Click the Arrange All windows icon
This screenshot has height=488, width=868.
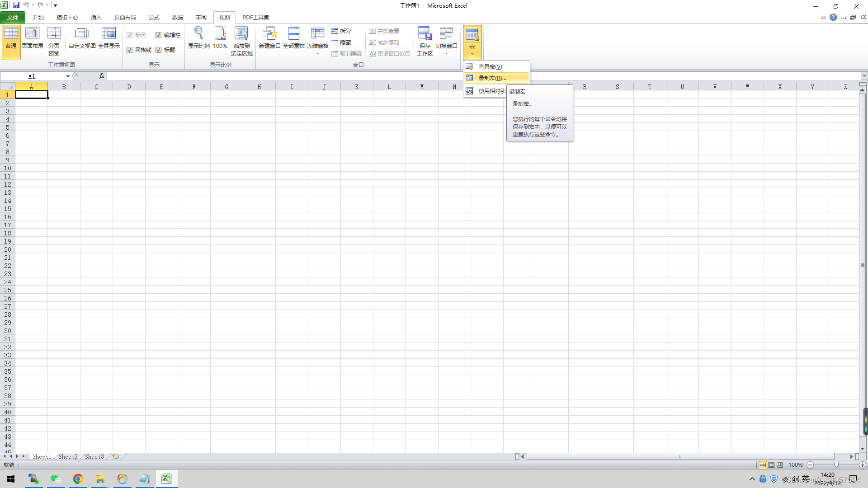point(293,33)
